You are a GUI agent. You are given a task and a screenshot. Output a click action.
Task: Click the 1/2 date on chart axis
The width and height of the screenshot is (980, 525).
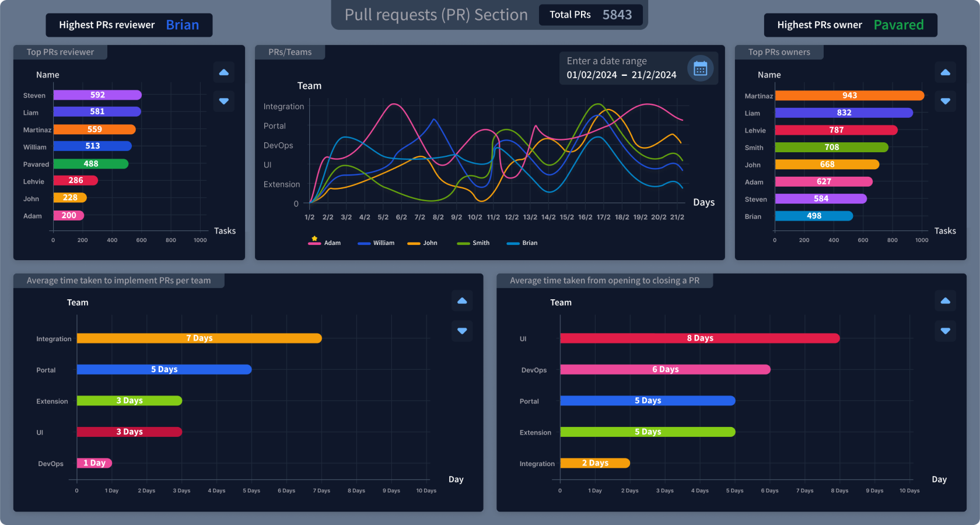pyautogui.click(x=310, y=217)
